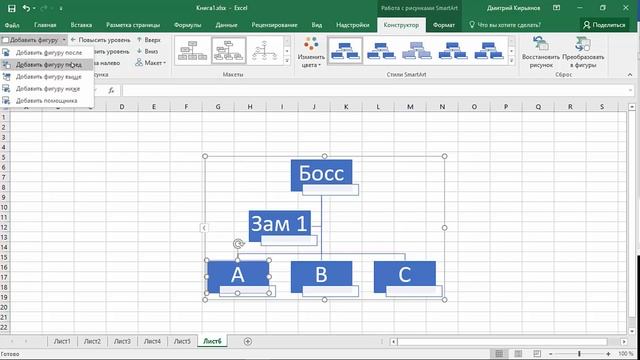The height and width of the screenshot is (360, 640).
Task: Select the first SmartArt style thumbnail
Action: tap(345, 51)
